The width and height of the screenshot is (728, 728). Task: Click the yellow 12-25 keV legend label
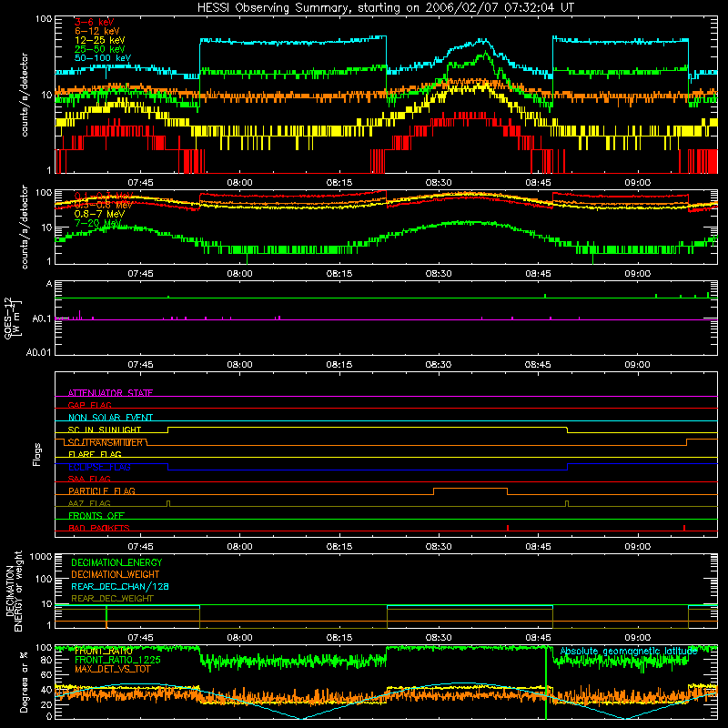tap(100, 40)
